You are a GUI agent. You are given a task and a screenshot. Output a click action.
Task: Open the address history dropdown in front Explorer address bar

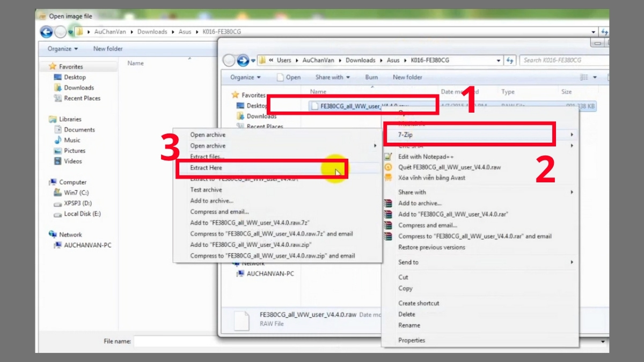499,61
